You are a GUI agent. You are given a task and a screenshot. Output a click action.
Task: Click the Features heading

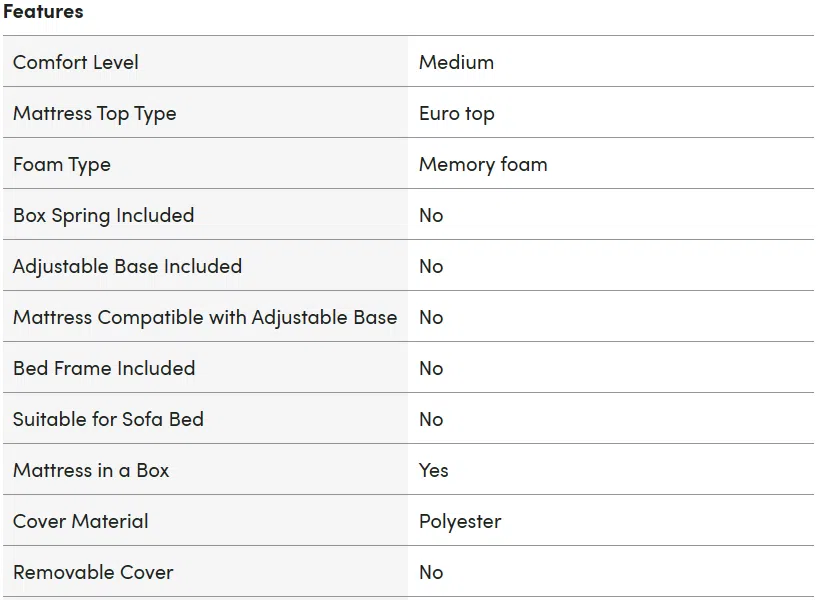[43, 11]
